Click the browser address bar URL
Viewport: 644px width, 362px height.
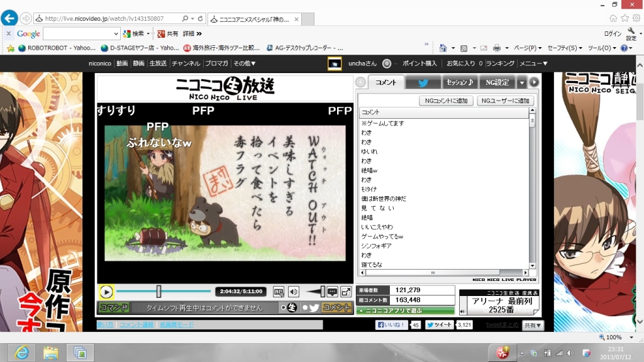(104, 18)
